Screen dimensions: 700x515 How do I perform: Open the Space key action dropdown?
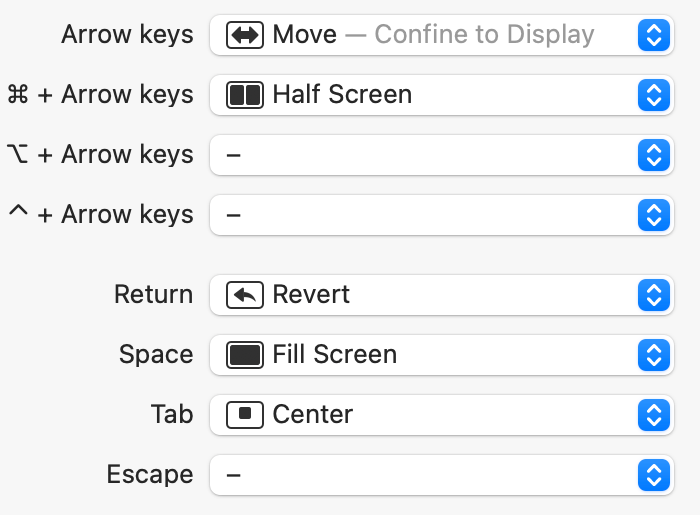[x=652, y=355]
